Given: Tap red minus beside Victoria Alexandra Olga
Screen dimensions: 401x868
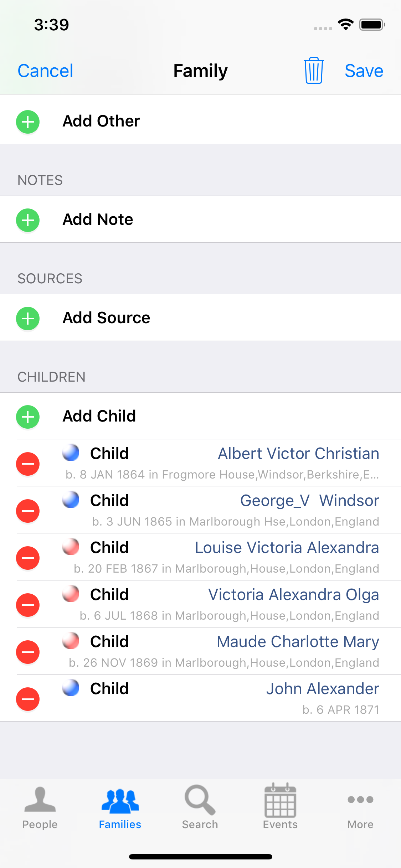Looking at the screenshot, I should pos(28,605).
